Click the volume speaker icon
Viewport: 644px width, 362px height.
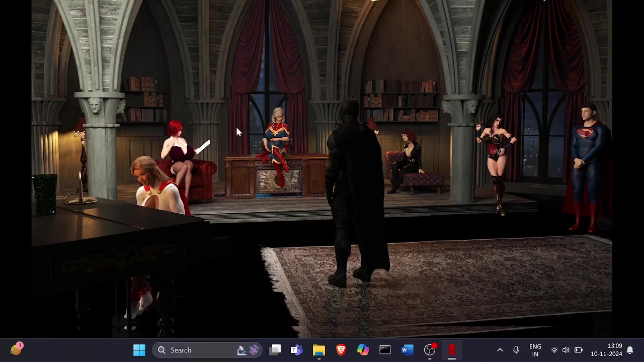pyautogui.click(x=566, y=350)
